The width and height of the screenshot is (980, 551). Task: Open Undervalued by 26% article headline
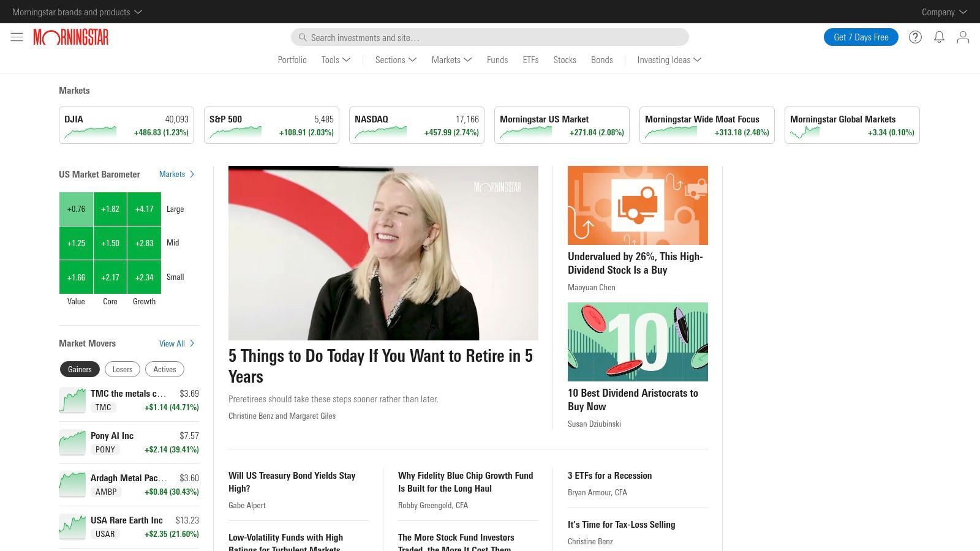click(x=635, y=263)
